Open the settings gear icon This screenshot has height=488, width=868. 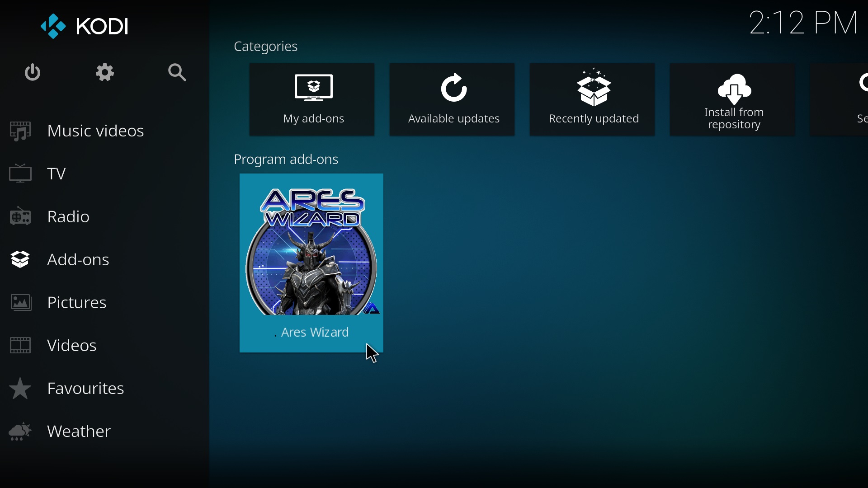point(105,73)
